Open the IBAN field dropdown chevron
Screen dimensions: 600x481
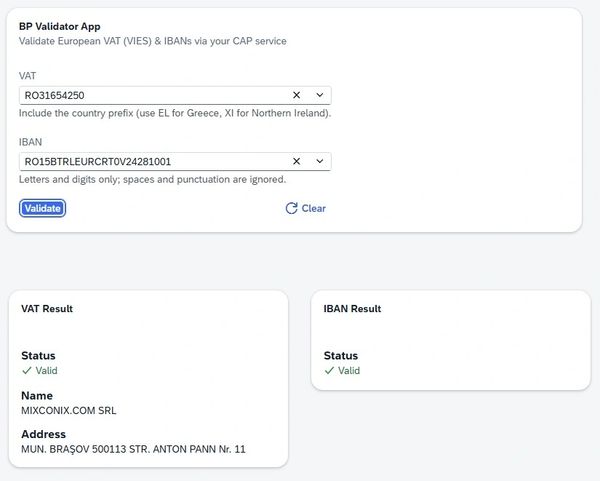(319, 161)
